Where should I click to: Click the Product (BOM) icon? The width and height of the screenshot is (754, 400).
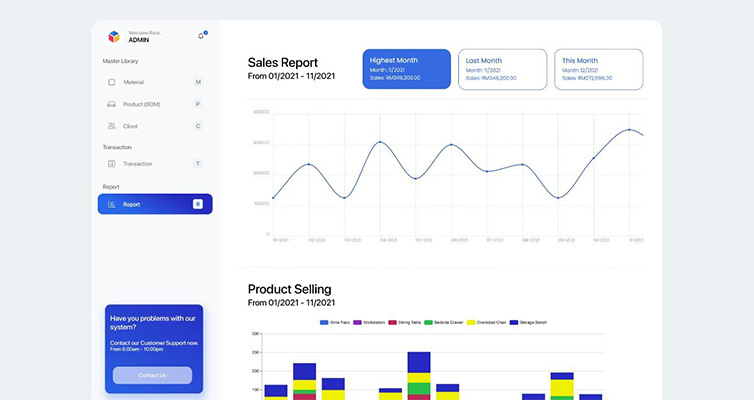coord(112,104)
